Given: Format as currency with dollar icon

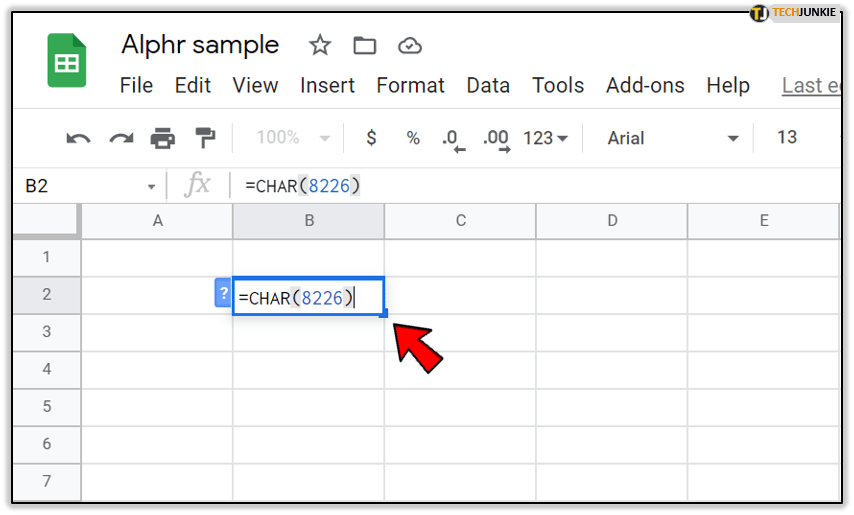Looking at the screenshot, I should [371, 138].
